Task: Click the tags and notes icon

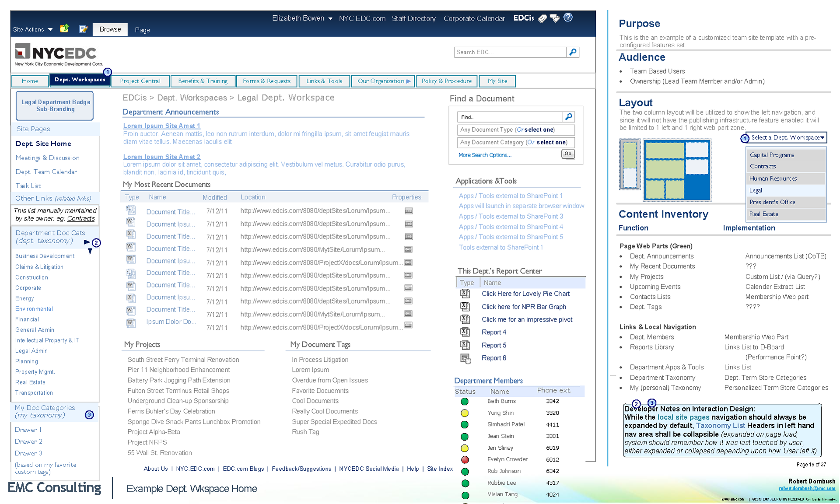Action: (555, 18)
